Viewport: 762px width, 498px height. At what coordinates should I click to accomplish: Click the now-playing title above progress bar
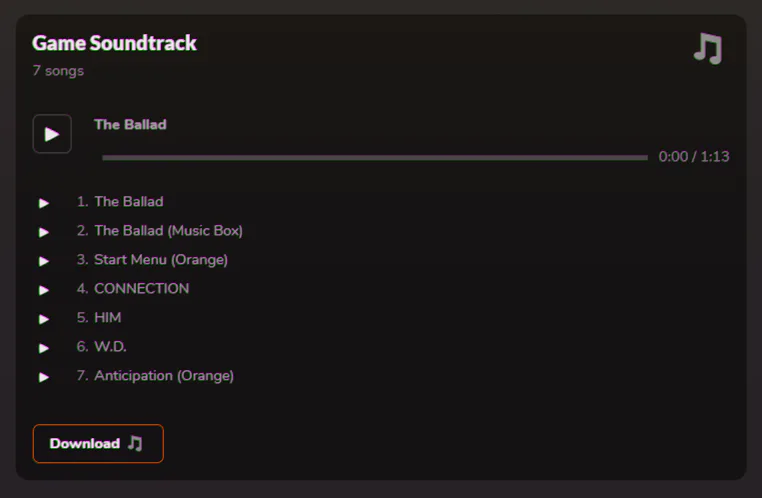130,125
